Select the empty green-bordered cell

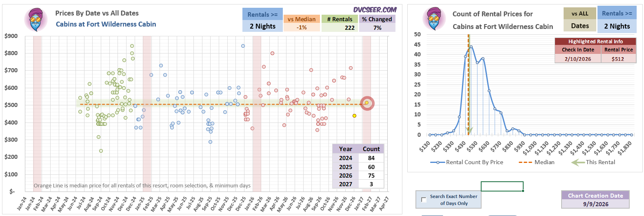(502, 186)
